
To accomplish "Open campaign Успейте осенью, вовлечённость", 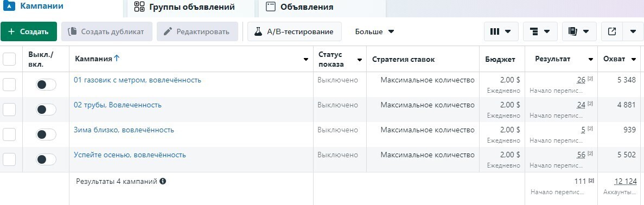I will point(130,155).
